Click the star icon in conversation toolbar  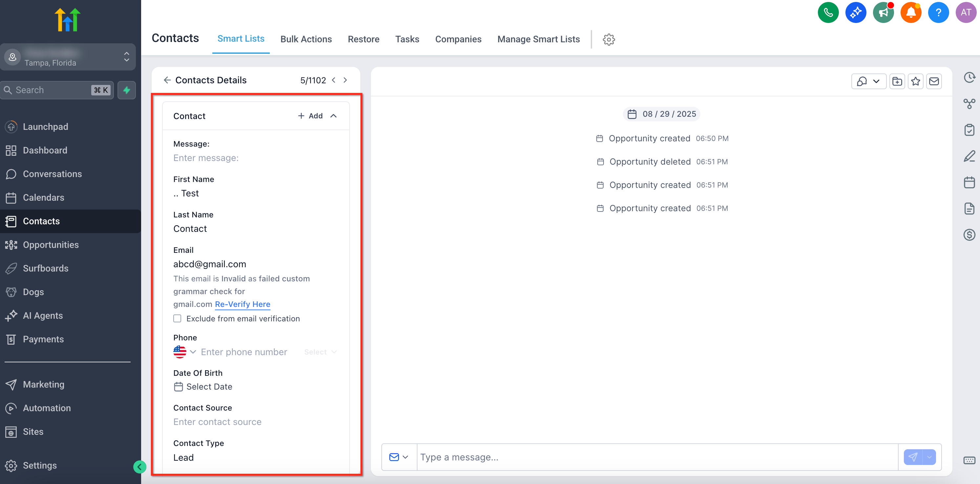[915, 81]
